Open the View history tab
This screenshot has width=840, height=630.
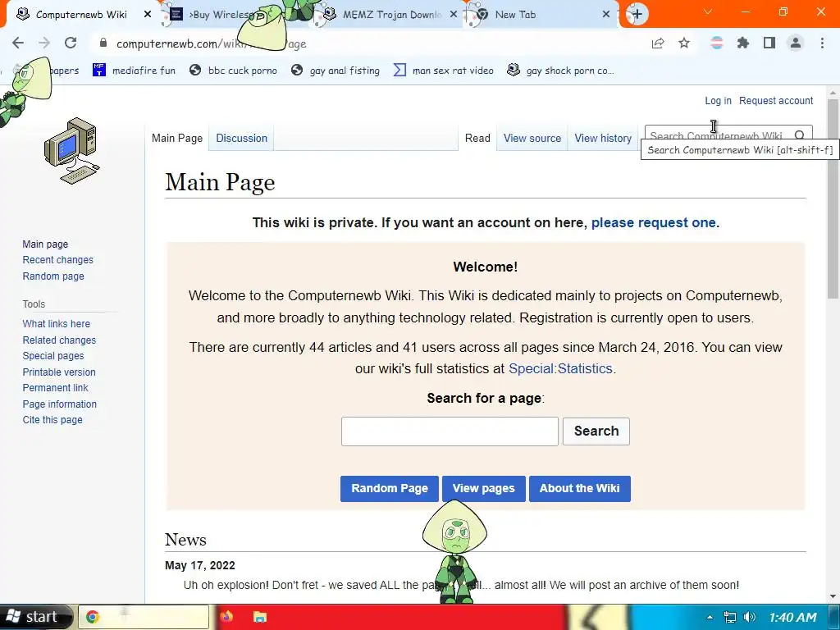pyautogui.click(x=603, y=138)
